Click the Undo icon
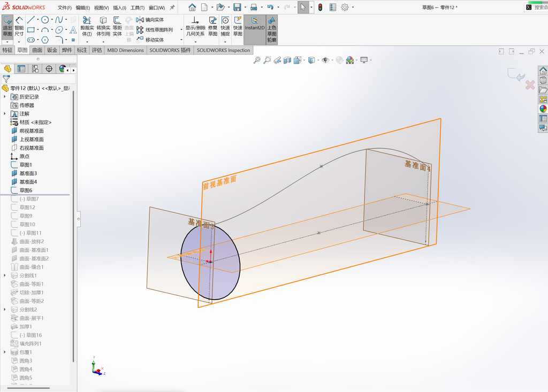Screen dimensions: 548x392 tap(270, 7)
